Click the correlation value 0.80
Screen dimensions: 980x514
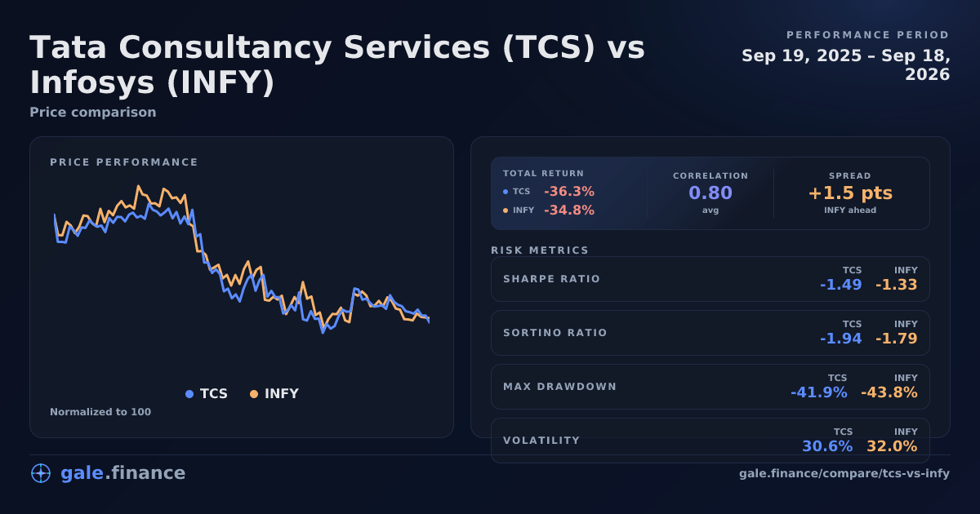coord(710,193)
